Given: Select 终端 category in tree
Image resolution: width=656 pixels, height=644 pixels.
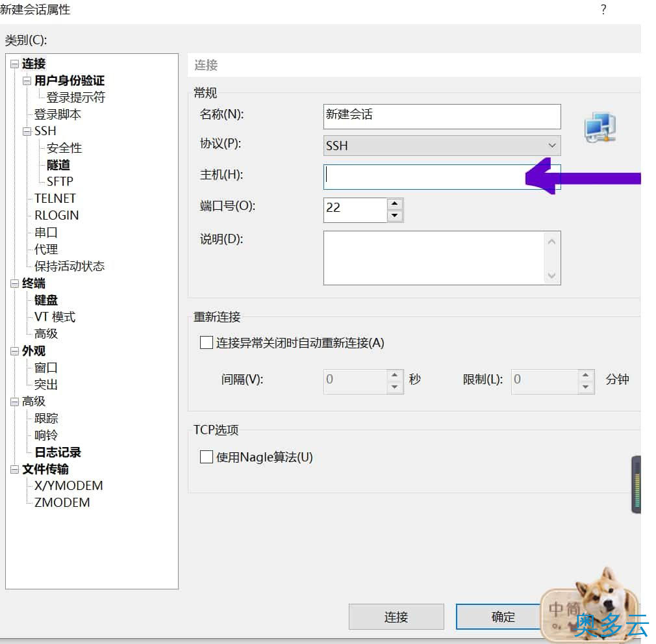Looking at the screenshot, I should coord(34,283).
